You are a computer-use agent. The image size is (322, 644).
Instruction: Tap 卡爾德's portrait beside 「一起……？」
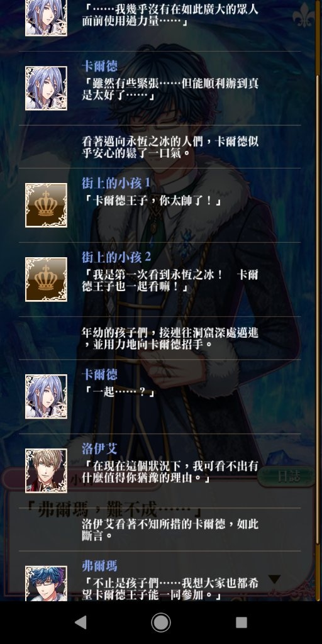[x=46, y=396]
